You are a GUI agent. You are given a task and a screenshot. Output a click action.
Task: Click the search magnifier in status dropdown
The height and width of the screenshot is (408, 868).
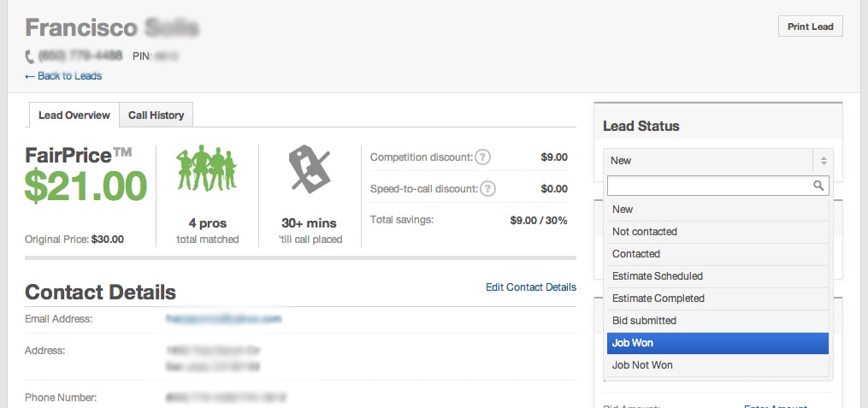pyautogui.click(x=818, y=186)
